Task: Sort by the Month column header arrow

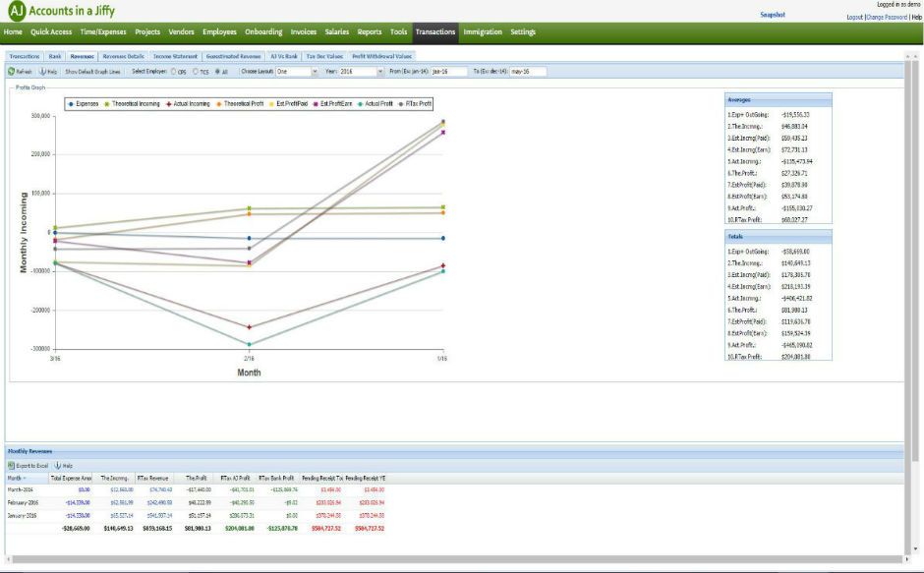Action: 25,478
